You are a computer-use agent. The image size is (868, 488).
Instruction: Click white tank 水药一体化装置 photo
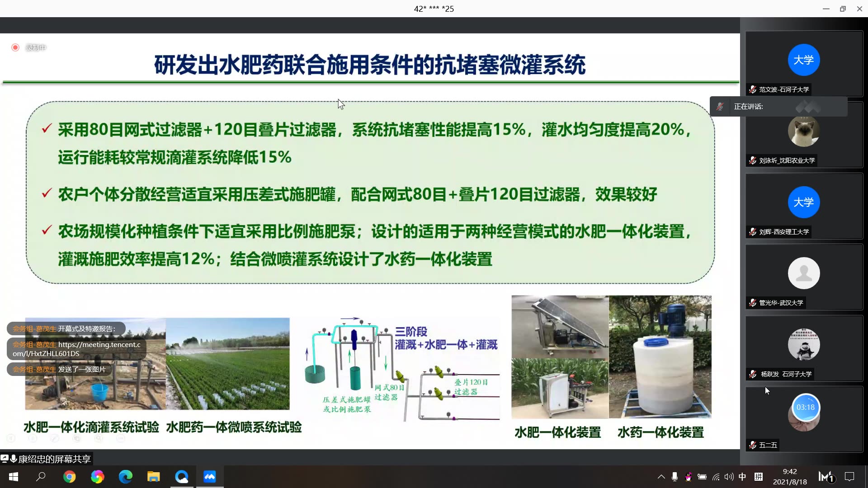(660, 357)
